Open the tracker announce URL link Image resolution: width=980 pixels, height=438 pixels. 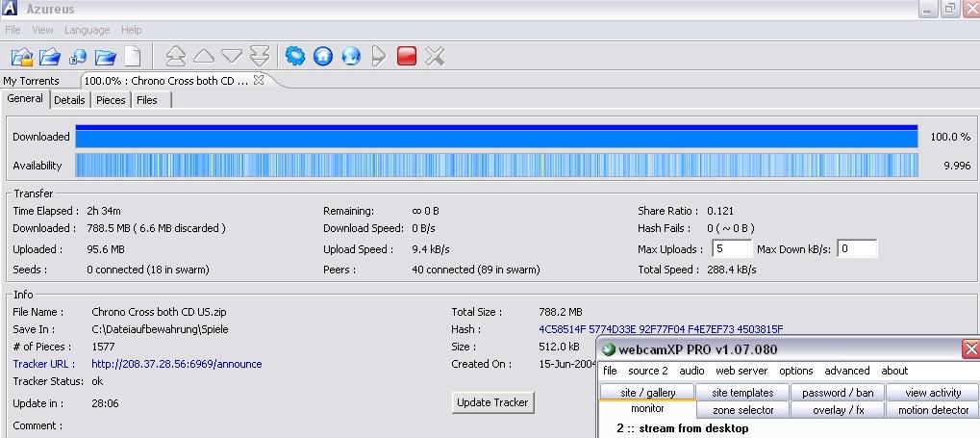[x=177, y=364]
